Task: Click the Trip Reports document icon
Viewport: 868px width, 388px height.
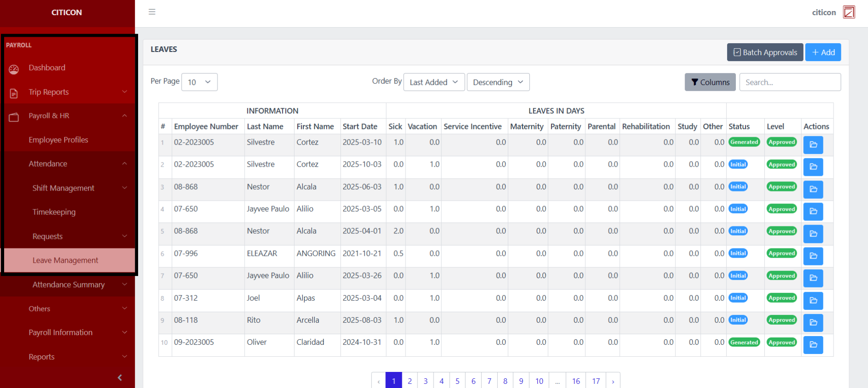Action: pyautogui.click(x=14, y=93)
